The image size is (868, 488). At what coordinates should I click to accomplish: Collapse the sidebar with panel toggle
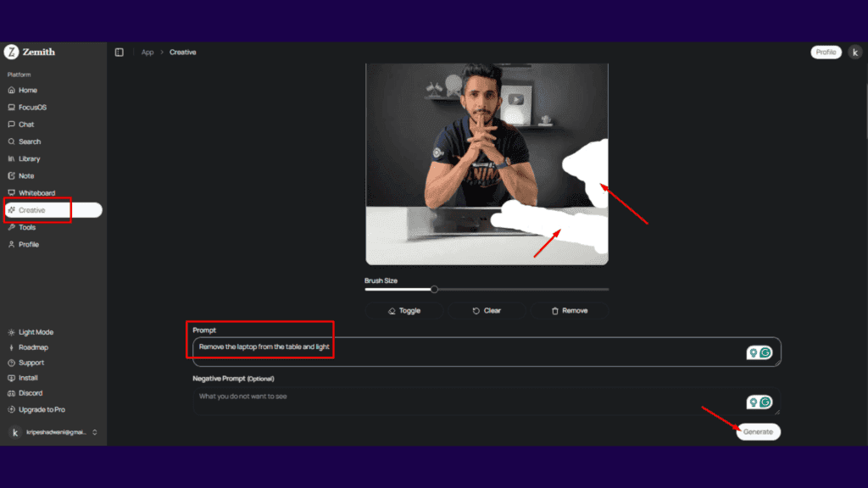119,52
